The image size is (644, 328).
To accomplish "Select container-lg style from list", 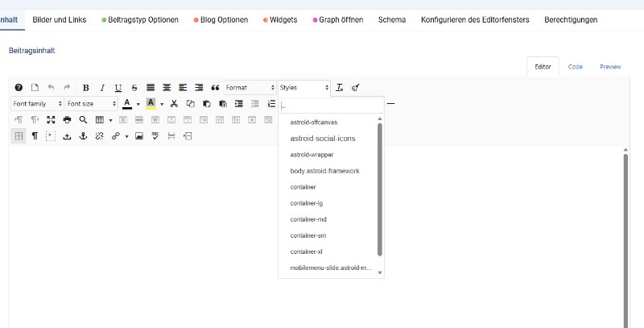I will (307, 203).
